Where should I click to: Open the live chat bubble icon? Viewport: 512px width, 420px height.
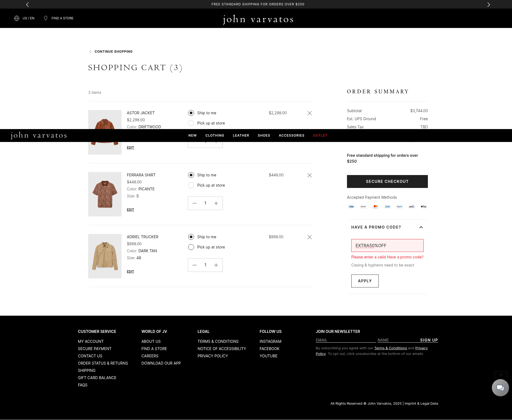point(500,387)
